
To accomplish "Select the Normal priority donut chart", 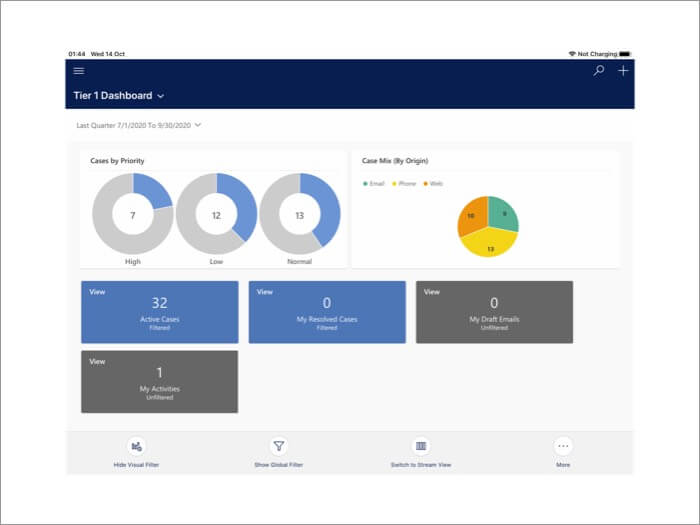I will point(300,214).
